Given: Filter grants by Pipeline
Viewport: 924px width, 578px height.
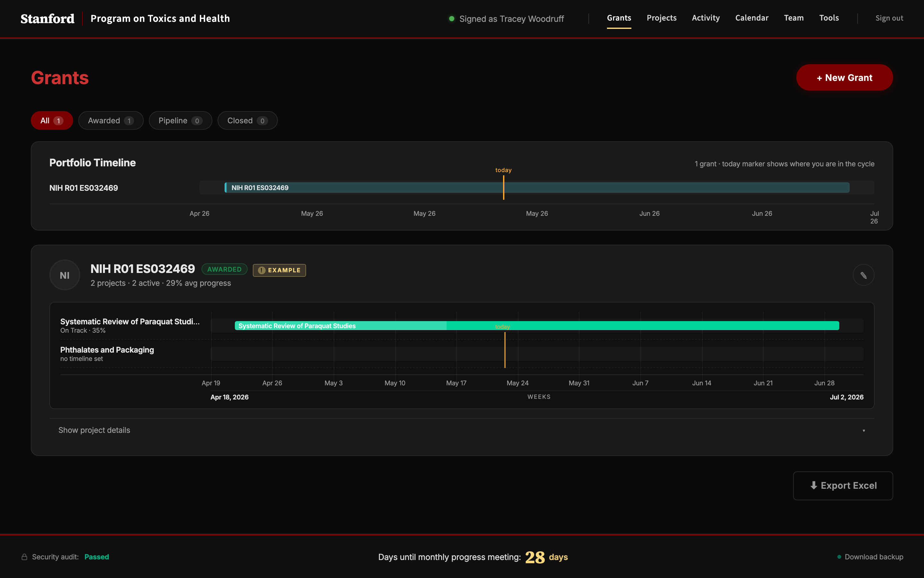Looking at the screenshot, I should pos(180,120).
